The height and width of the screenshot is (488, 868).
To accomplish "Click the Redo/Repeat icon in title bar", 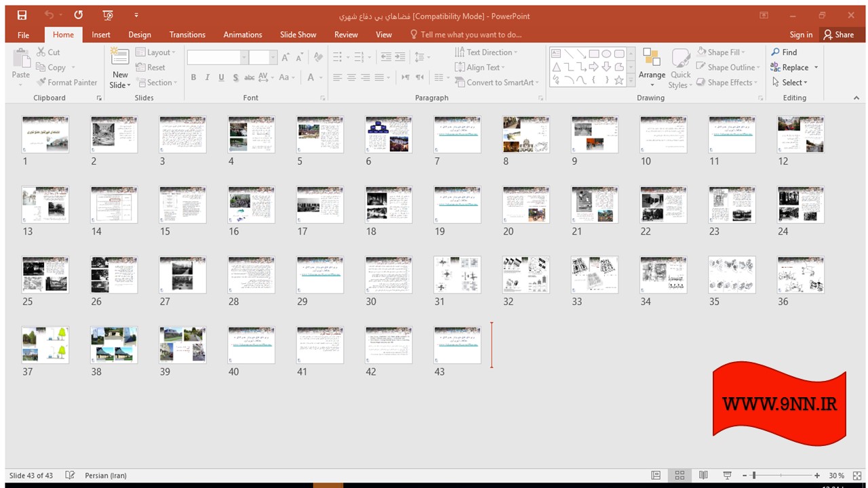I will (79, 15).
